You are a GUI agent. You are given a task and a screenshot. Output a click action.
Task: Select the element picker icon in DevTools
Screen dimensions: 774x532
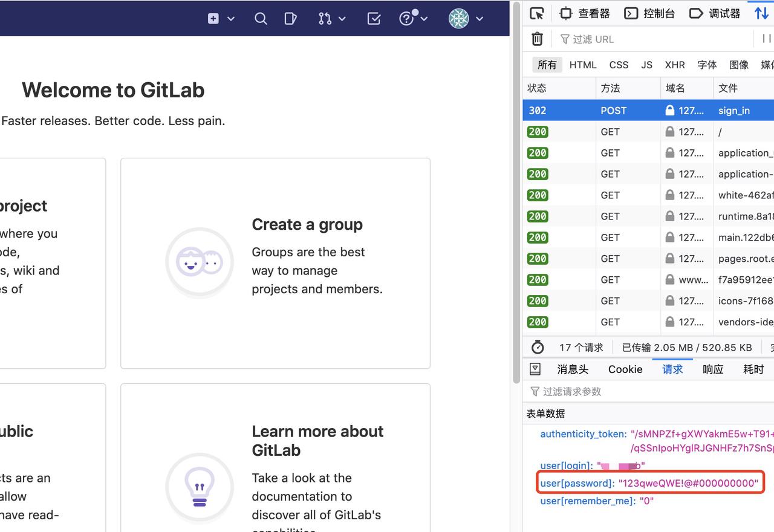pyautogui.click(x=536, y=13)
